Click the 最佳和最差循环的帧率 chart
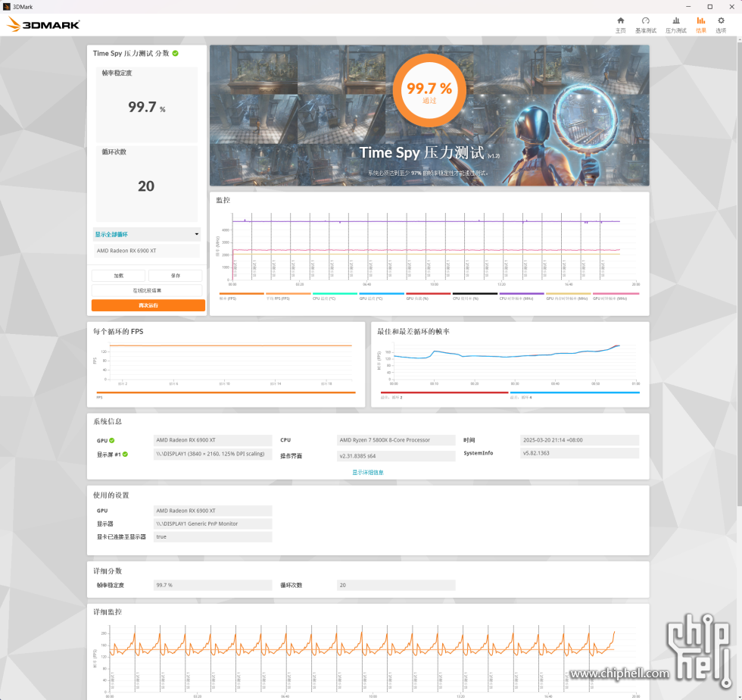 click(x=510, y=364)
